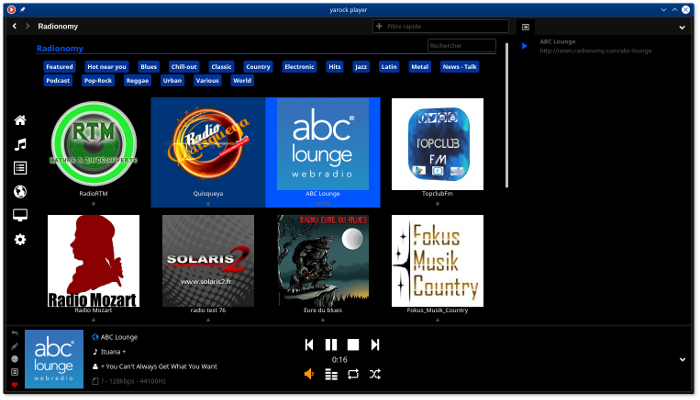This screenshot has height=400, width=700.
Task: Select the Pop-Rock genre tag
Action: [98, 80]
